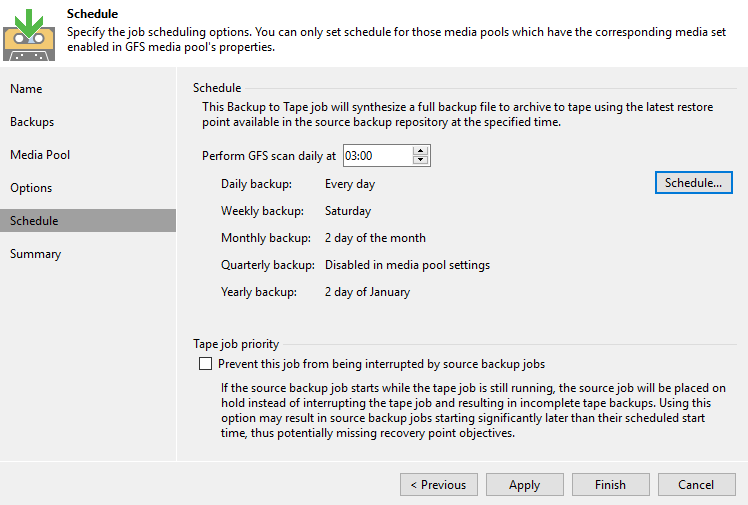Open the Media Pool step
The height and width of the screenshot is (505, 748).
40,155
